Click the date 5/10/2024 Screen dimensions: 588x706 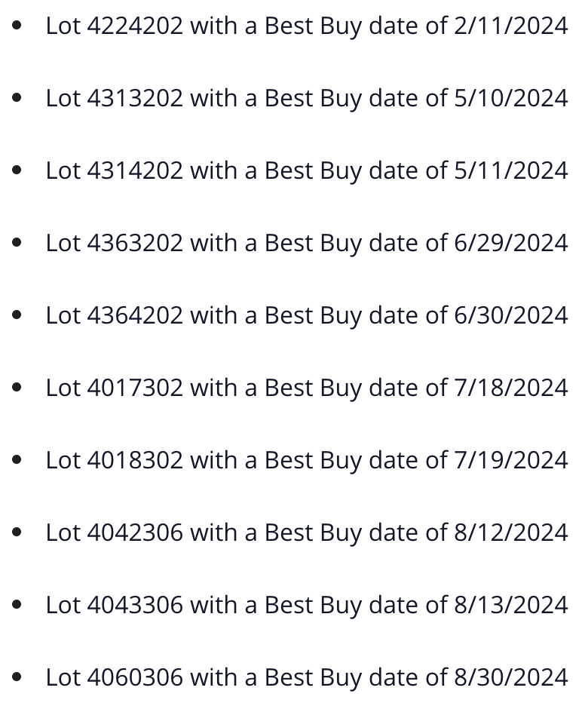[x=511, y=99]
